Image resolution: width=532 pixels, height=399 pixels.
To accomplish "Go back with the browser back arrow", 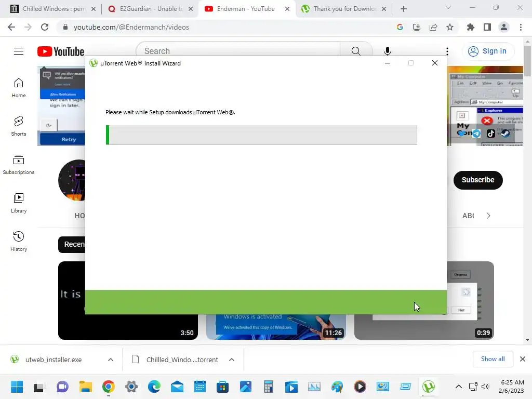I will point(11,27).
